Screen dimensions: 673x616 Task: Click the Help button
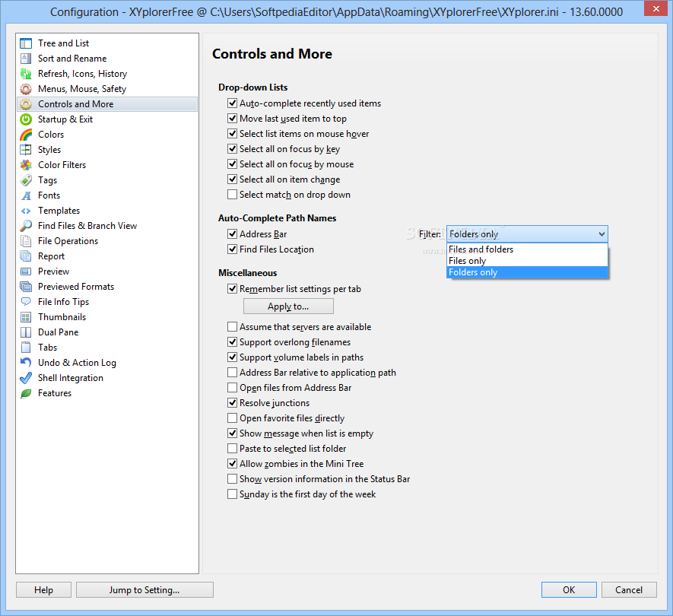click(44, 590)
